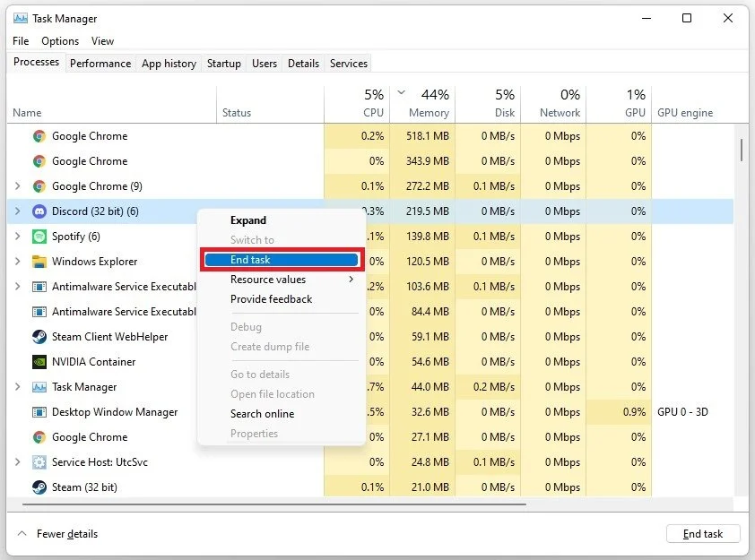Image resolution: width=755 pixels, height=560 pixels.
Task: Click the Service Host: UtcSvc gear icon
Action: pos(39,462)
